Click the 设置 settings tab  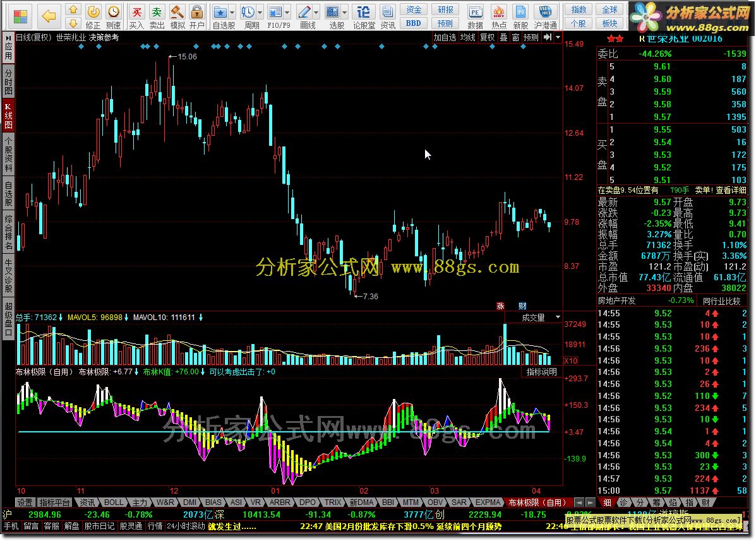(x=25, y=502)
